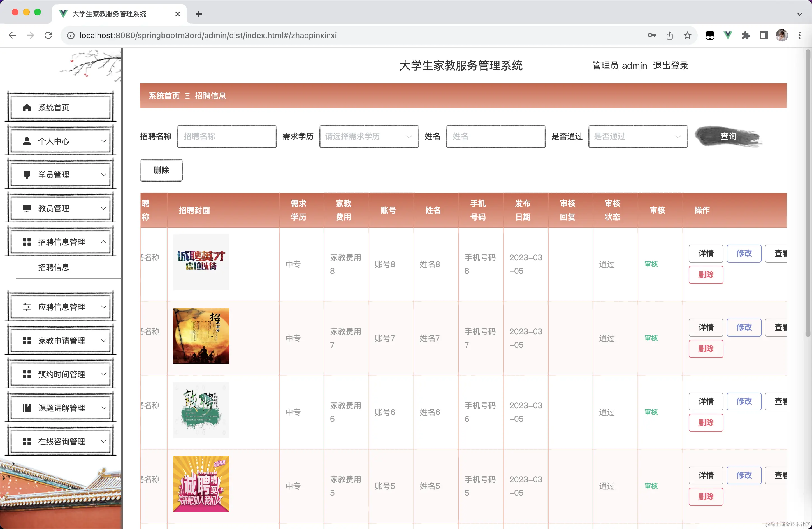The image size is (812, 529).
Task: Click the sliders icon for 应聘信息管理
Action: pos(27,307)
